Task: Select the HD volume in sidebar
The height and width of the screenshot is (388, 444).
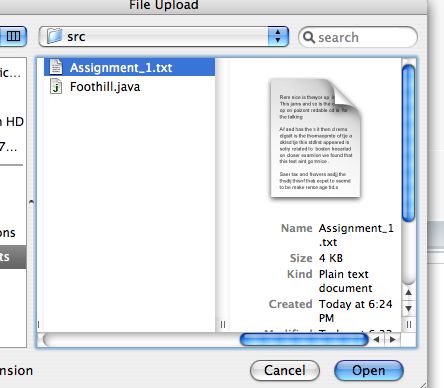Action: 12,122
